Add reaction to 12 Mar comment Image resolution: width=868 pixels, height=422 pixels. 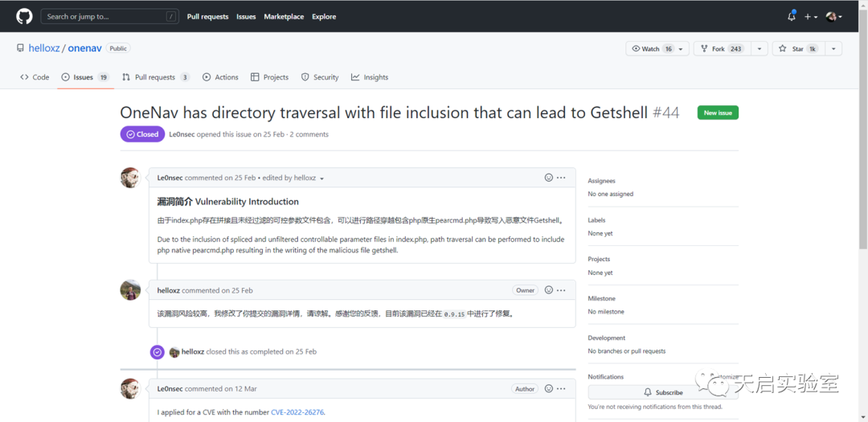pos(549,389)
